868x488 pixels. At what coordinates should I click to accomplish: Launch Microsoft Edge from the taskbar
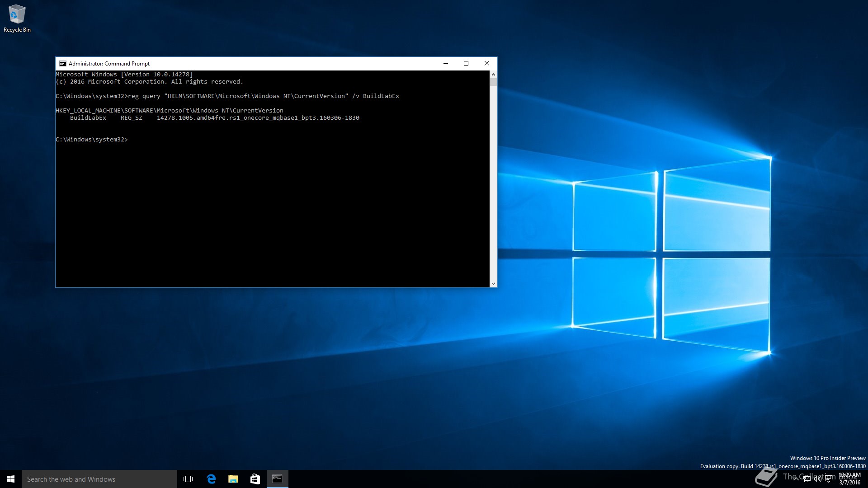coord(211,479)
